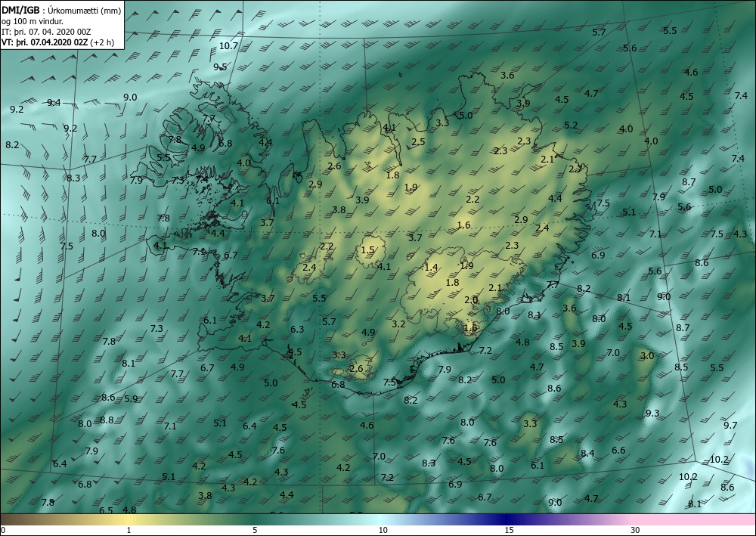Click the '30' tick on the colour scale
Viewport: 756px width, 536px height.
pos(636,531)
